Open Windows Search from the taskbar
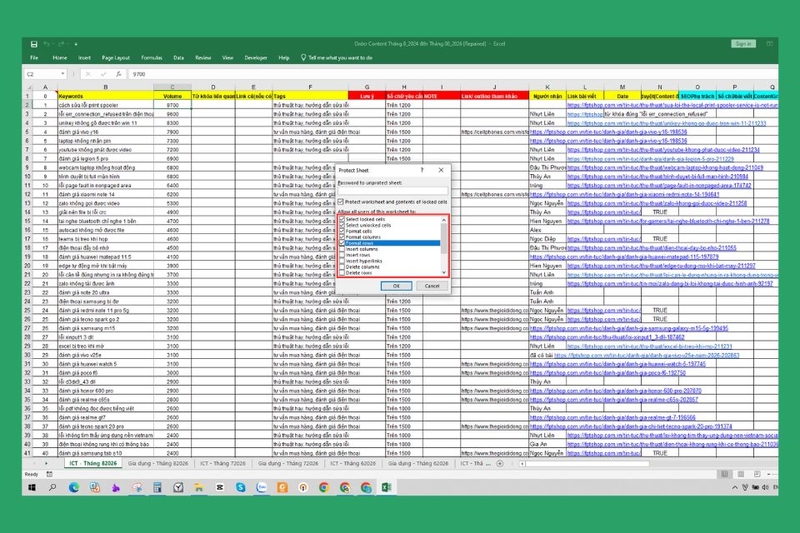The height and width of the screenshot is (533, 800). tap(53, 488)
